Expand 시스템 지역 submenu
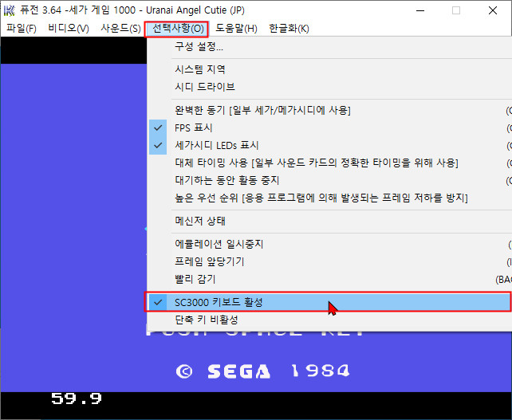 tap(330, 69)
